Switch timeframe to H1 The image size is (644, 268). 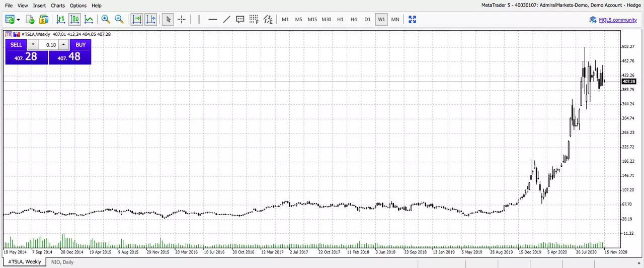340,20
